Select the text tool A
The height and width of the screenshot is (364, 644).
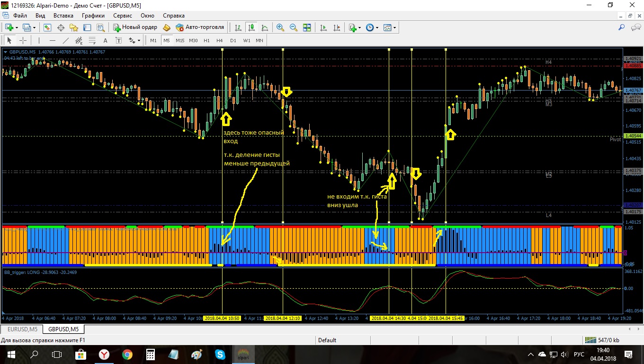[105, 40]
